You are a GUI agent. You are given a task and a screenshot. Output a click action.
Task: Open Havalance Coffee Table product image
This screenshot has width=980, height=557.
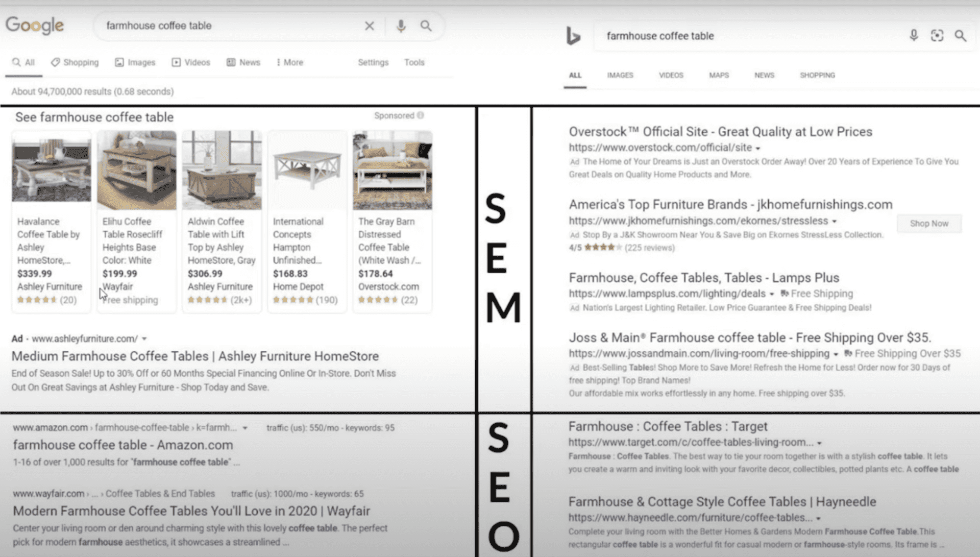pyautogui.click(x=52, y=170)
